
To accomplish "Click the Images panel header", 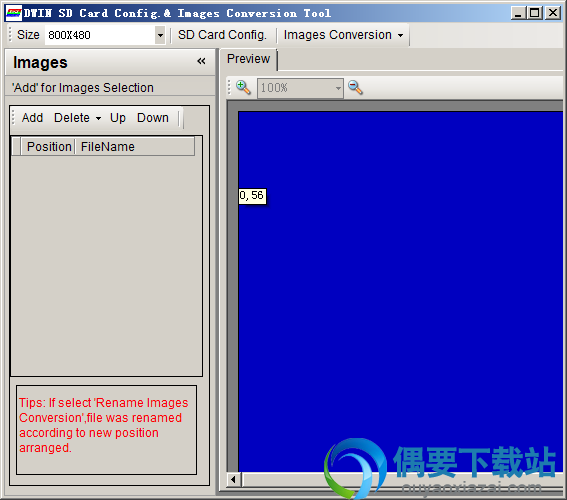I will (110, 63).
